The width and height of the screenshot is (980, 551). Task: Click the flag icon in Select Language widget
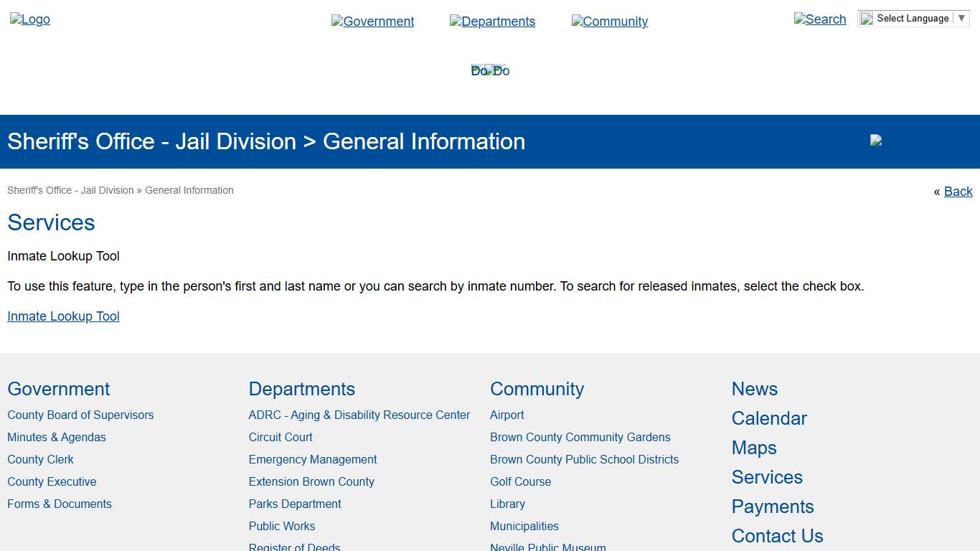[866, 18]
